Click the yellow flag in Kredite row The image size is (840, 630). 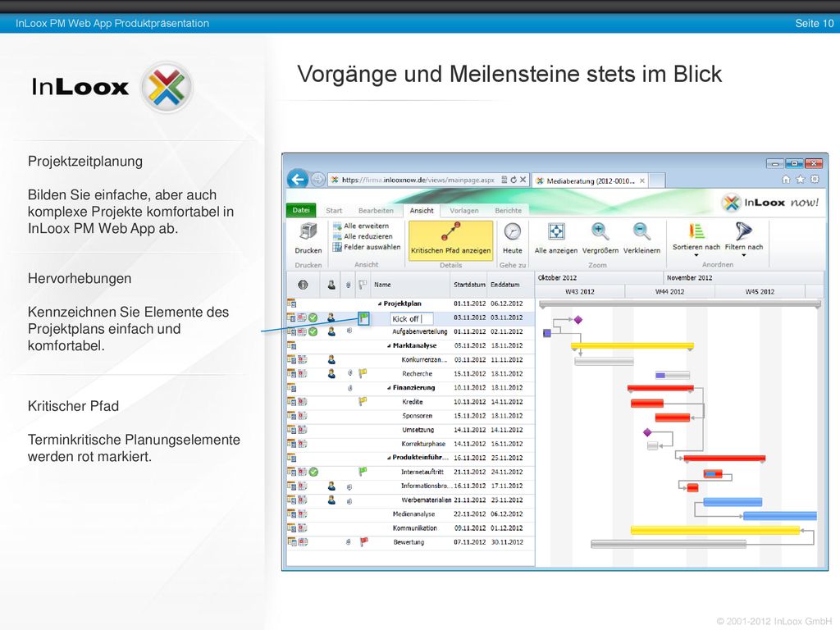[363, 400]
